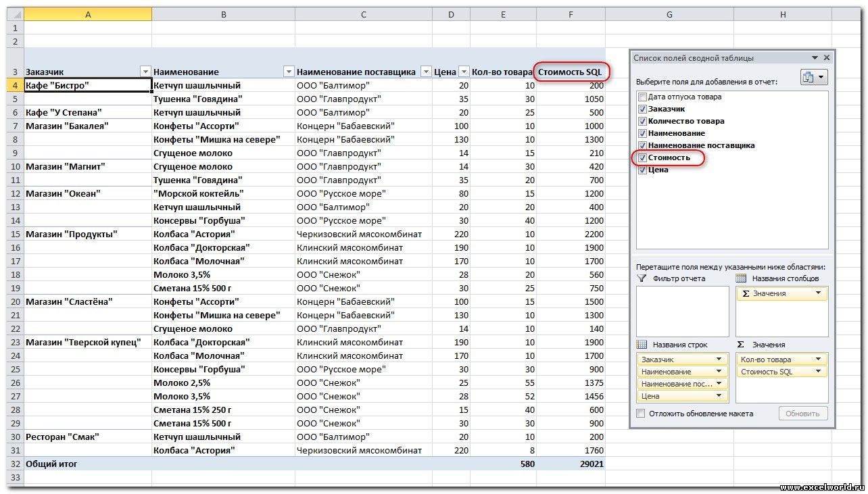Uncheck the 'Заказчик' field checkbox
868x494 pixels.
pyautogui.click(x=642, y=109)
